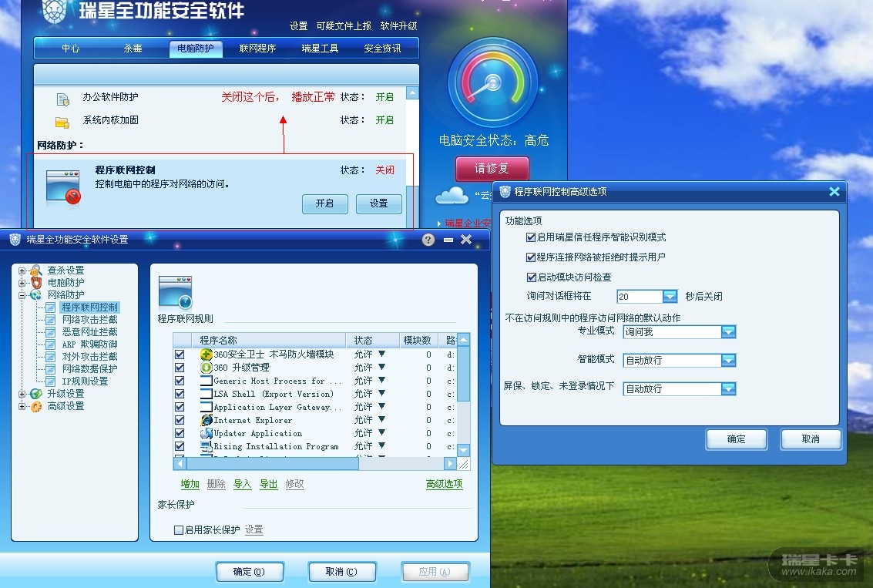
Task: Expand the 电脑防护 tree node
Action: (x=22, y=283)
